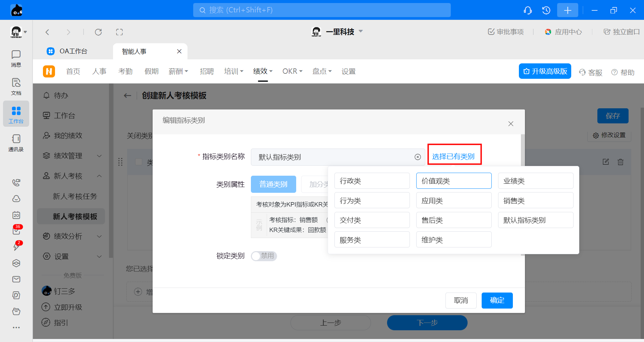Viewport: 644px width, 342px height.
Task: Open the 考勤 menu item
Action: (x=125, y=71)
